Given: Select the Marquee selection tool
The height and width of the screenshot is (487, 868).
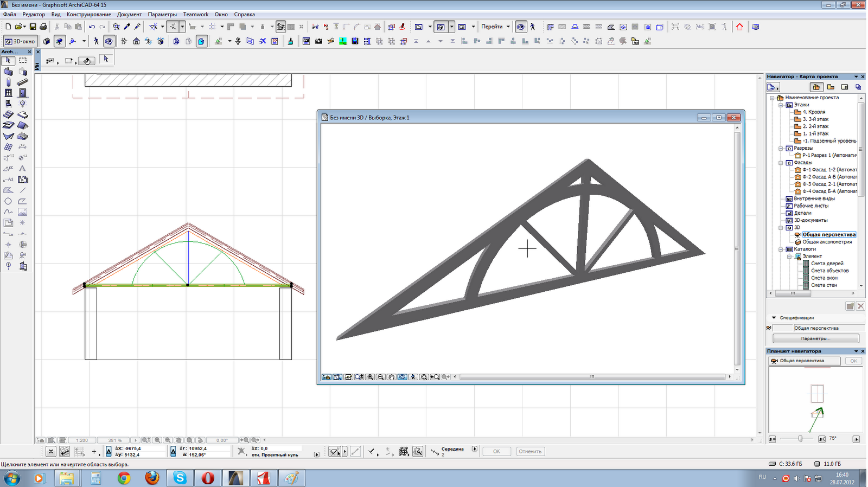Looking at the screenshot, I should click(22, 60).
